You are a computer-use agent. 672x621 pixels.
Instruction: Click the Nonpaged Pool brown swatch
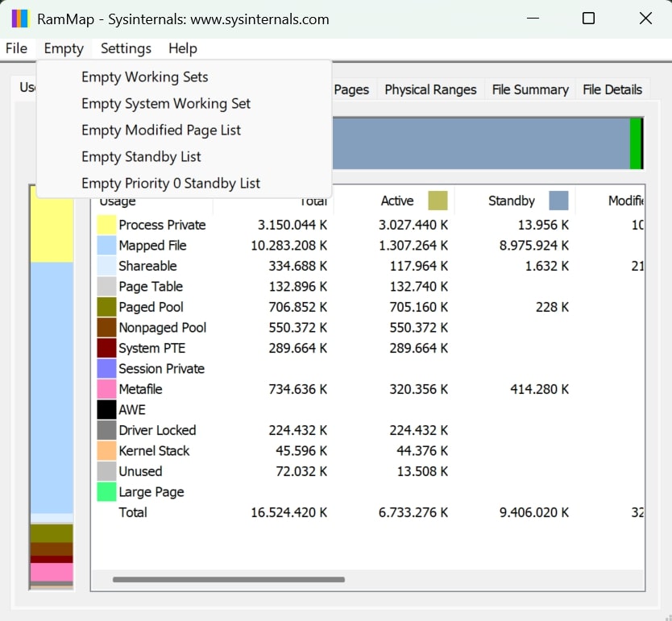click(x=106, y=328)
